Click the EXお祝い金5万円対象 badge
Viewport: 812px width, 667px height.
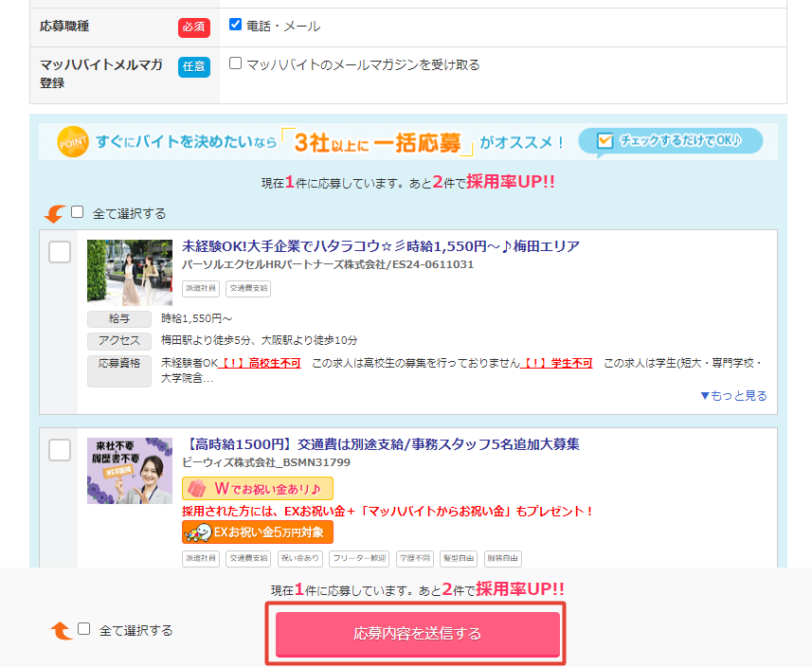(258, 532)
